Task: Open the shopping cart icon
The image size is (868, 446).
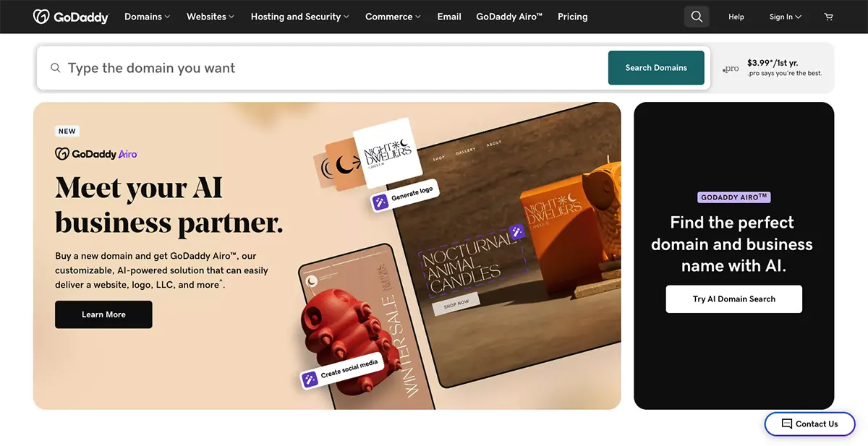Action: (x=829, y=17)
